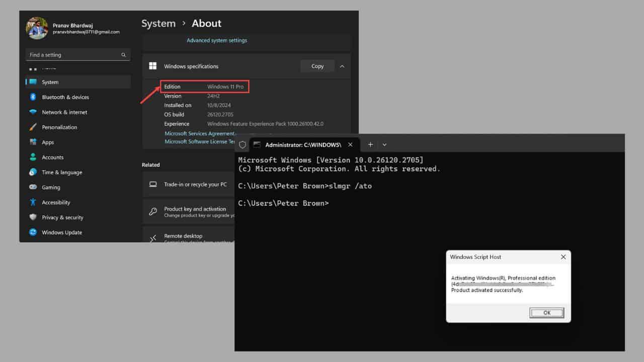This screenshot has height=362, width=644.
Task: Select the Personalization brush icon
Action: point(33,127)
